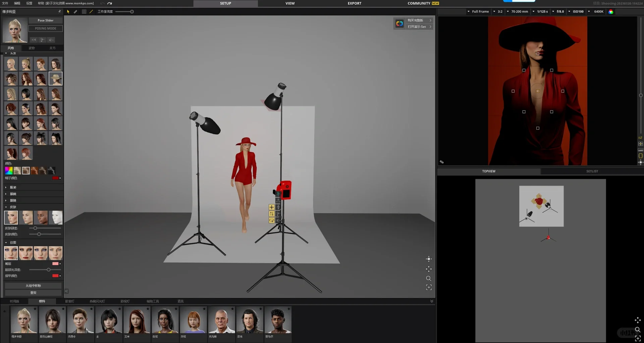Open the SETLIST tab
Image resolution: width=644 pixels, height=343 pixels.
tap(592, 171)
